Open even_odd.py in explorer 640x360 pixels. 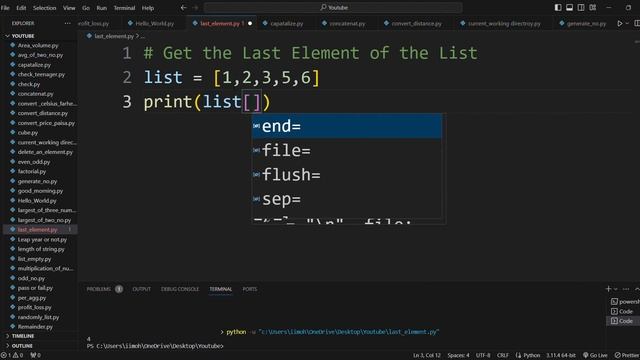(33, 162)
